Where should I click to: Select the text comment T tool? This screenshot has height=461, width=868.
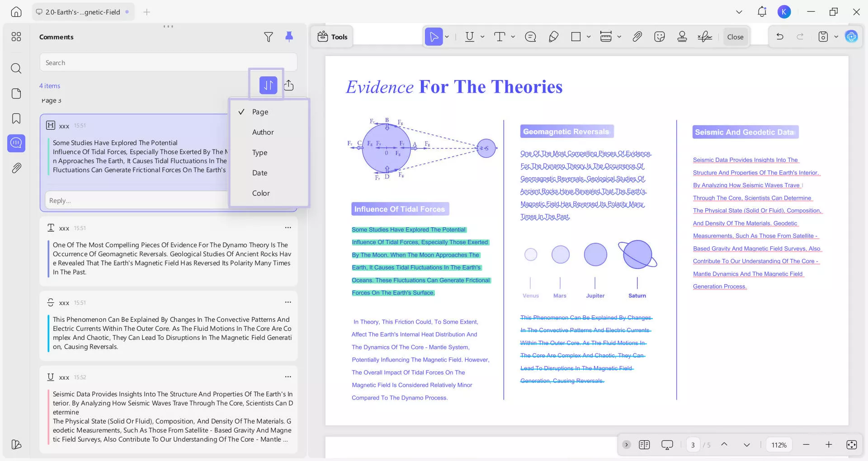point(500,37)
